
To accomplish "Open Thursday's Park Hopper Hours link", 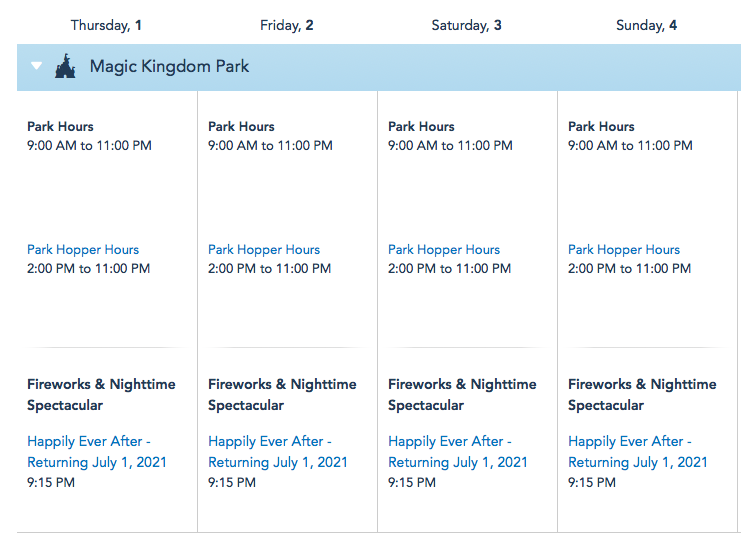I will point(83,250).
